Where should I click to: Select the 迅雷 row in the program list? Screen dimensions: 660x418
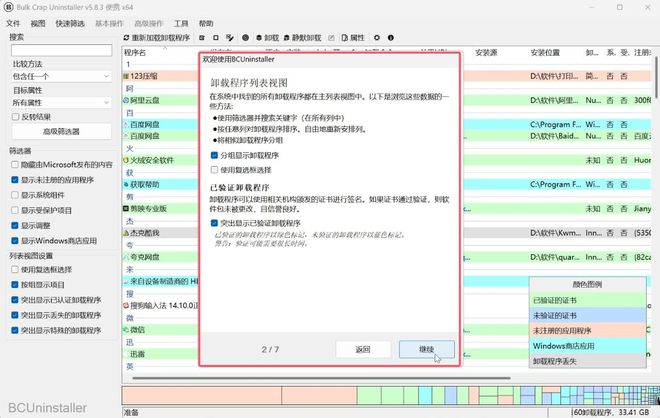160,354
